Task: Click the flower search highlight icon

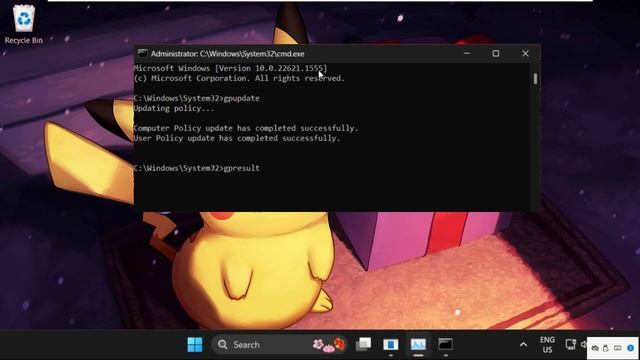Action: 329,345
